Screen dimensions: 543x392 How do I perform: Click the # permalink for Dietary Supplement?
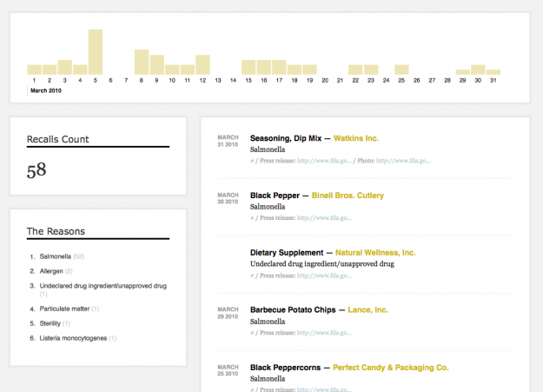click(x=252, y=276)
